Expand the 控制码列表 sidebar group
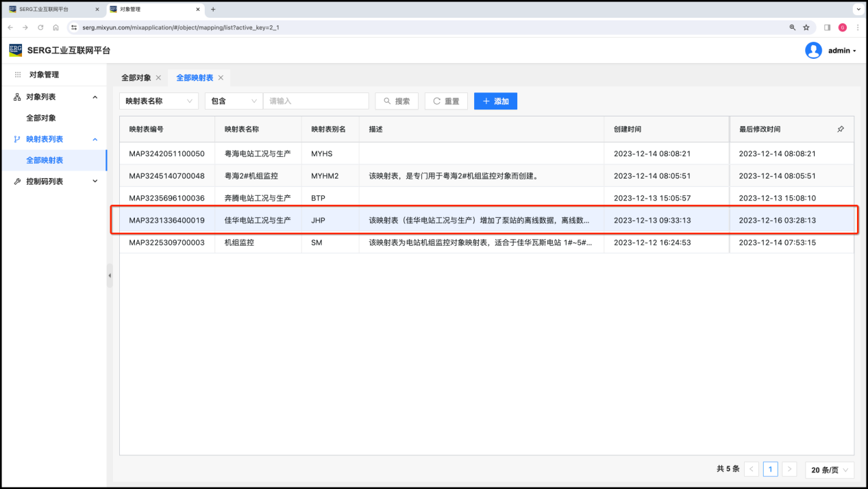Image resolution: width=868 pixels, height=489 pixels. point(95,181)
